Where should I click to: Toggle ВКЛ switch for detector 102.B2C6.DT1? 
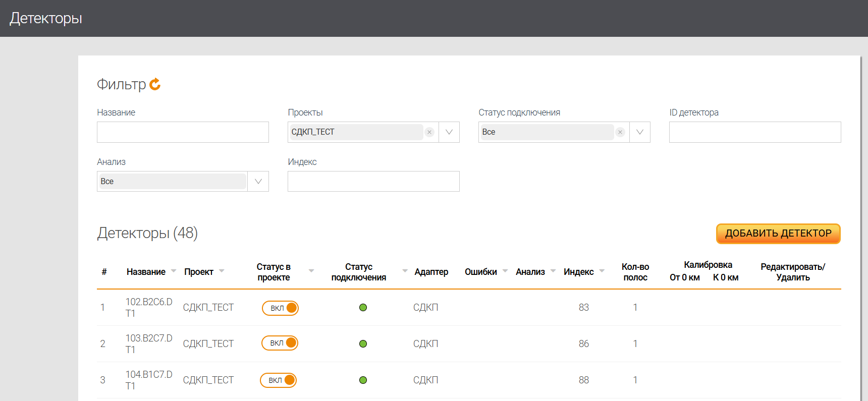[280, 308]
